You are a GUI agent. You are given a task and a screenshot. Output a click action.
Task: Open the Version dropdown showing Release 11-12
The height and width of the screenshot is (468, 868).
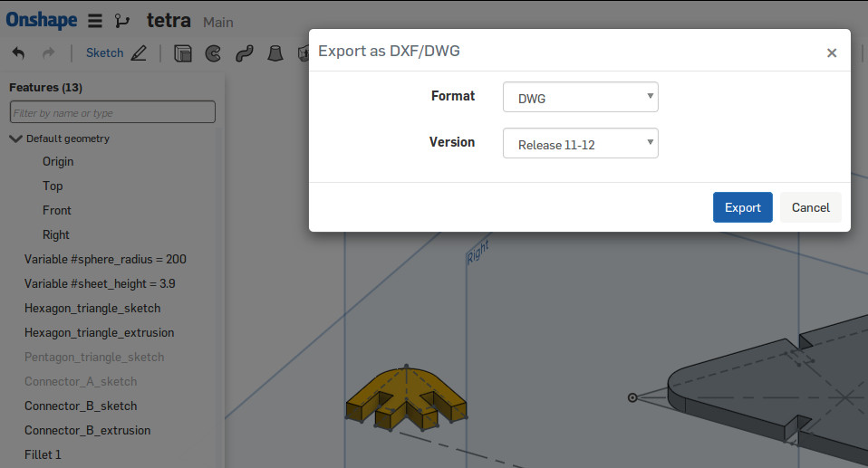click(x=580, y=143)
